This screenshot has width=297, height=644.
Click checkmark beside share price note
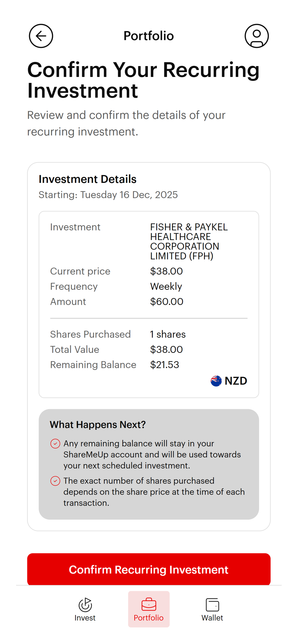coord(55,481)
